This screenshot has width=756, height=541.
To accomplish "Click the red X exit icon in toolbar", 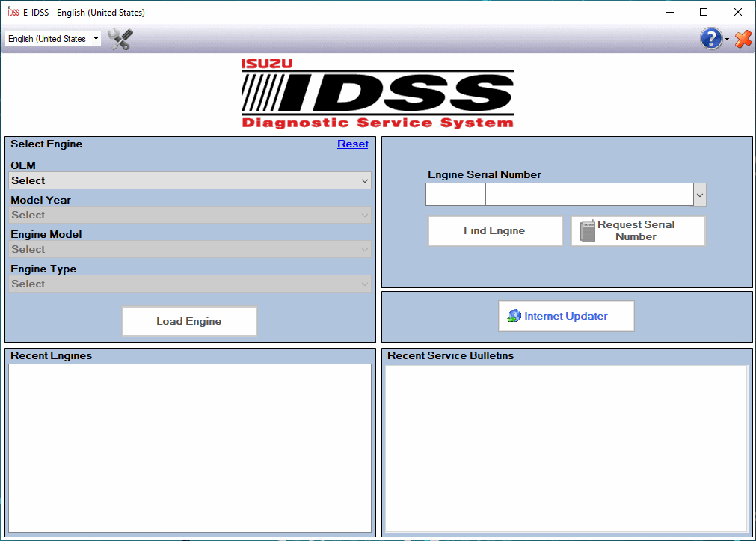I will pyautogui.click(x=743, y=38).
